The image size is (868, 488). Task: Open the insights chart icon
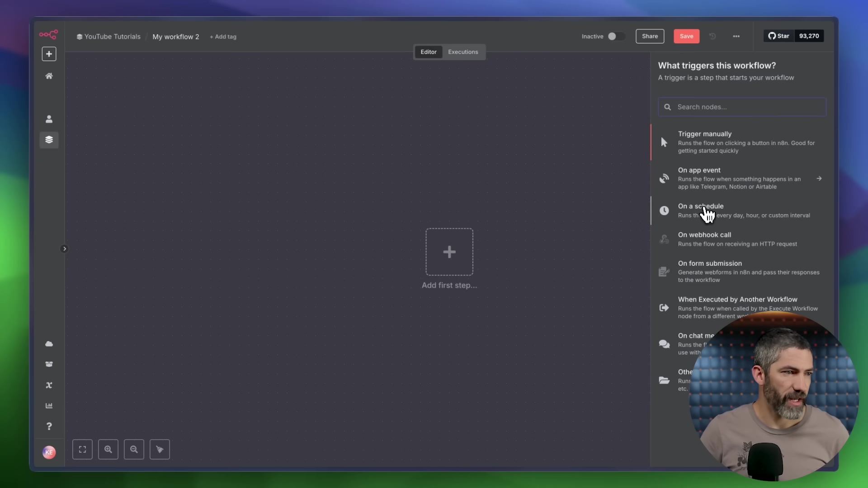[49, 405]
